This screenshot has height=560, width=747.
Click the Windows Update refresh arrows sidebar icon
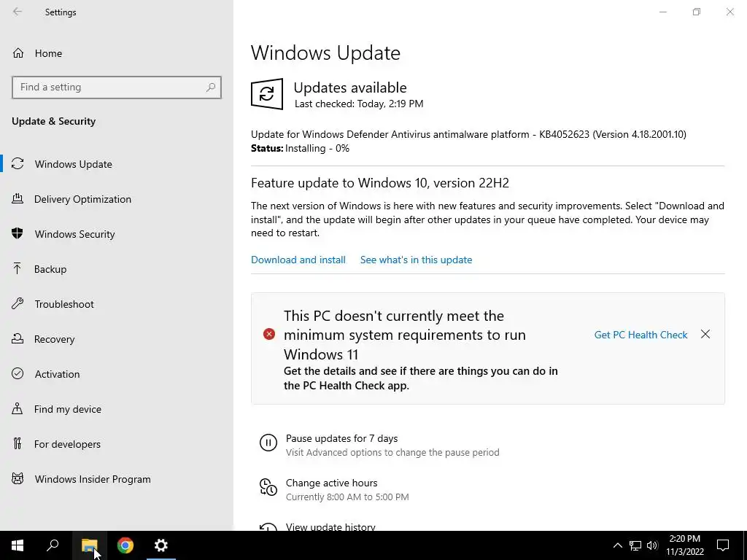coord(18,164)
